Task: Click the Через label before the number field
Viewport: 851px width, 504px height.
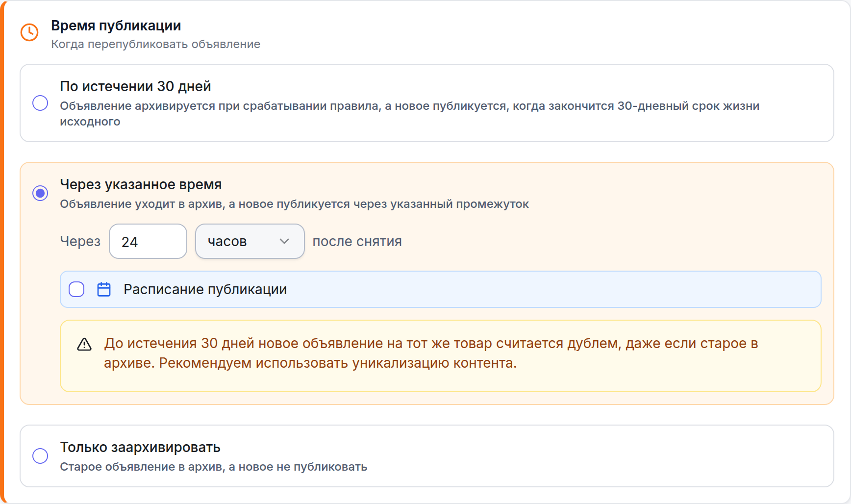Action: click(x=80, y=241)
